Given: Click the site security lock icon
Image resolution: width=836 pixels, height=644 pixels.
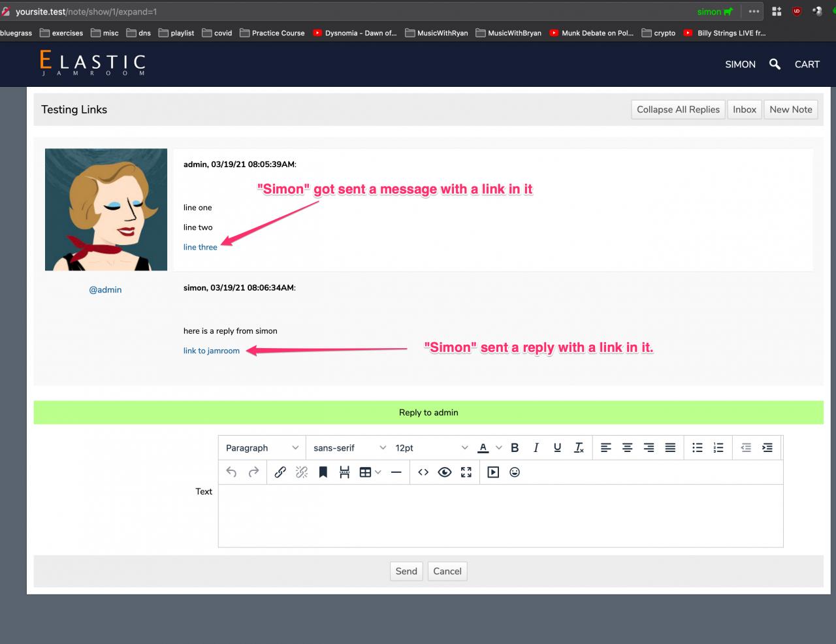Looking at the screenshot, I should tap(6, 12).
